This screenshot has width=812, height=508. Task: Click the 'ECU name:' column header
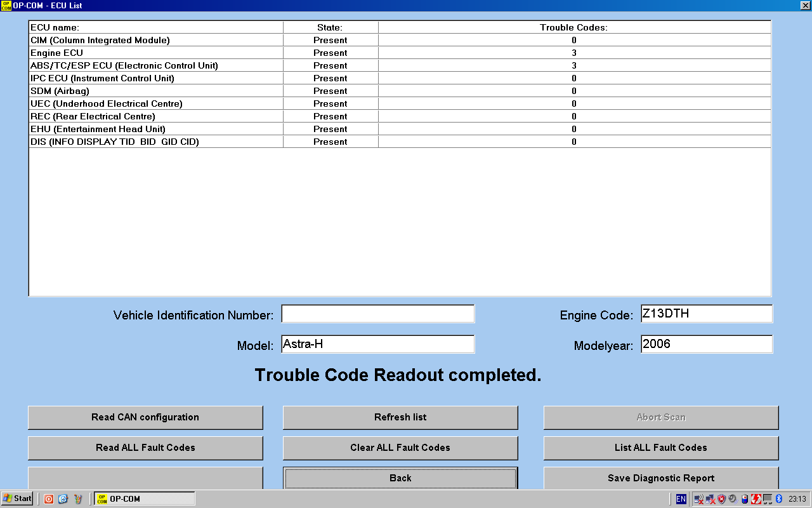[156, 27]
